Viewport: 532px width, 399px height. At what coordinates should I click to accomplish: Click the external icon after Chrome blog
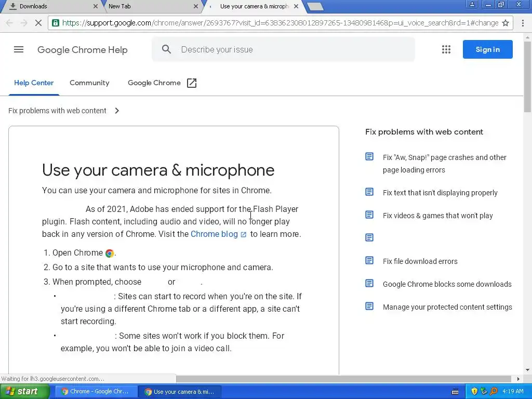243,234
